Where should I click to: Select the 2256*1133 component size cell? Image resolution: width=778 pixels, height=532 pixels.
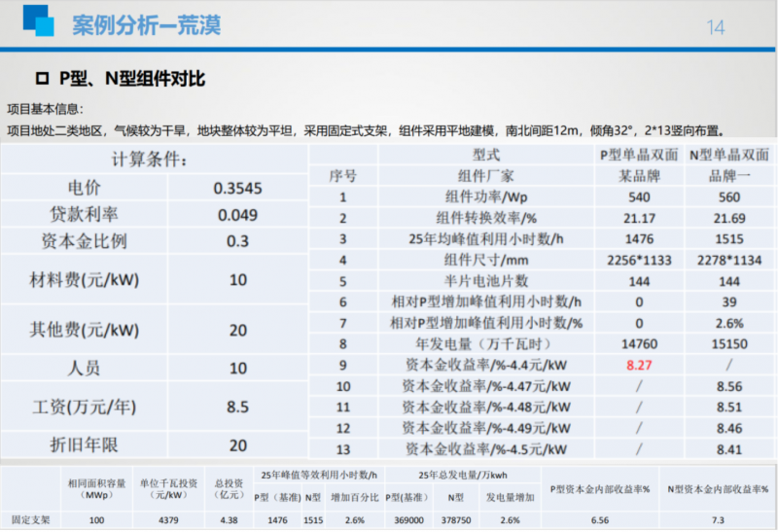(x=639, y=260)
